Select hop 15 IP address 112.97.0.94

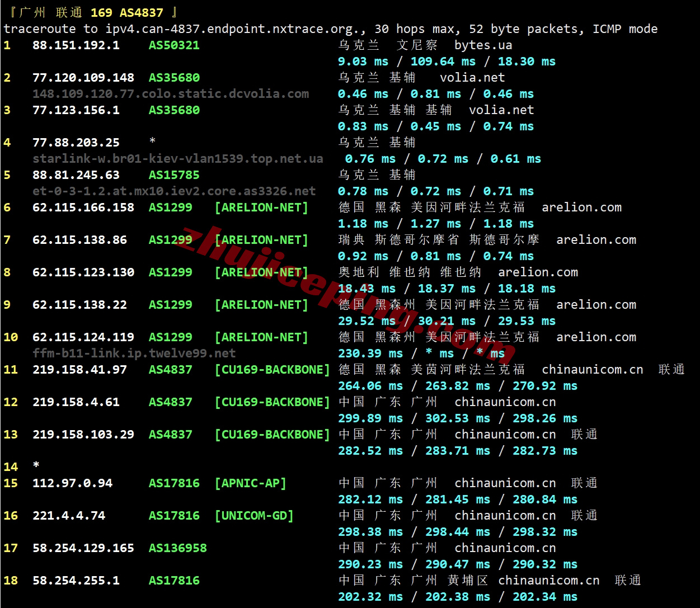[72, 483]
